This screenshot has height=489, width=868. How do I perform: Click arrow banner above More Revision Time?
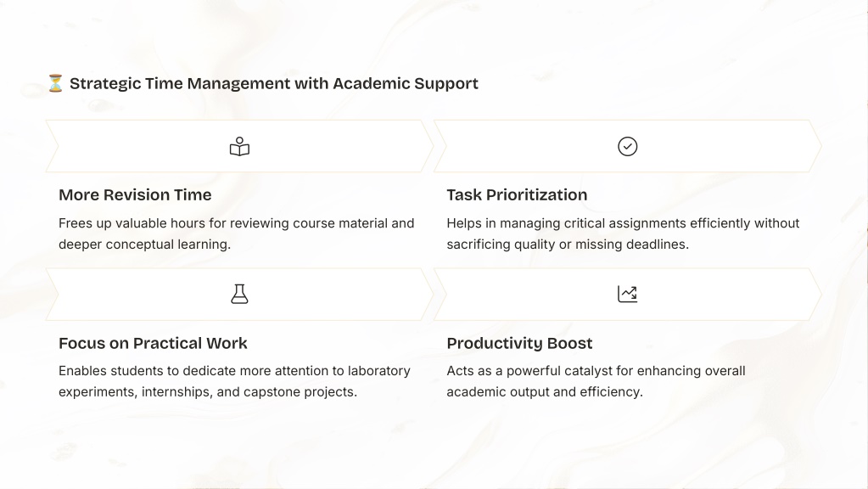click(x=239, y=146)
